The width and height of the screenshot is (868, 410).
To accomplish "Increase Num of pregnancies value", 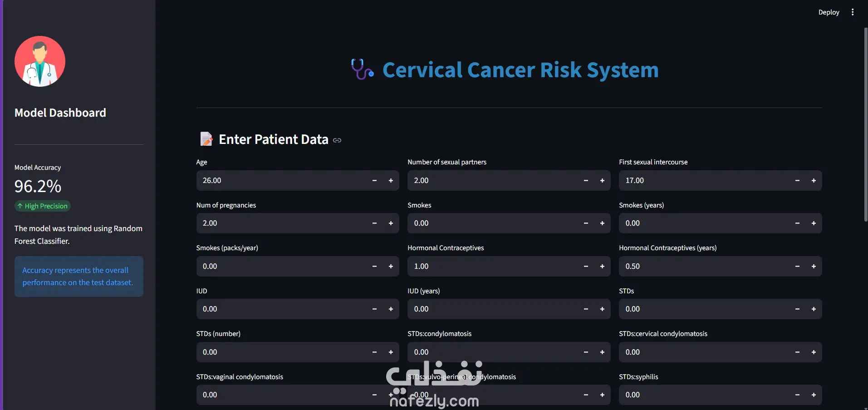I will pos(391,223).
